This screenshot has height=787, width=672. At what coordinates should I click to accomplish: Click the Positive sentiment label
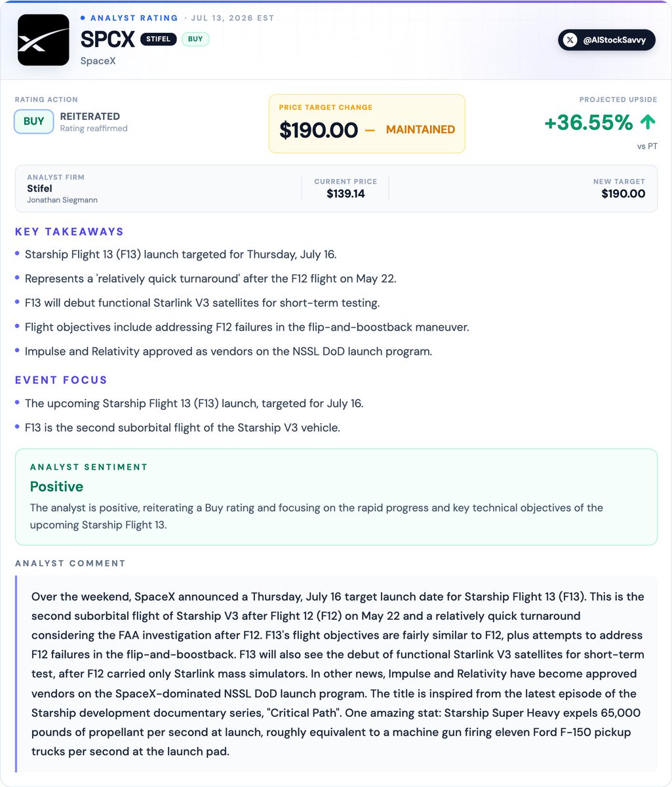pyautogui.click(x=56, y=487)
